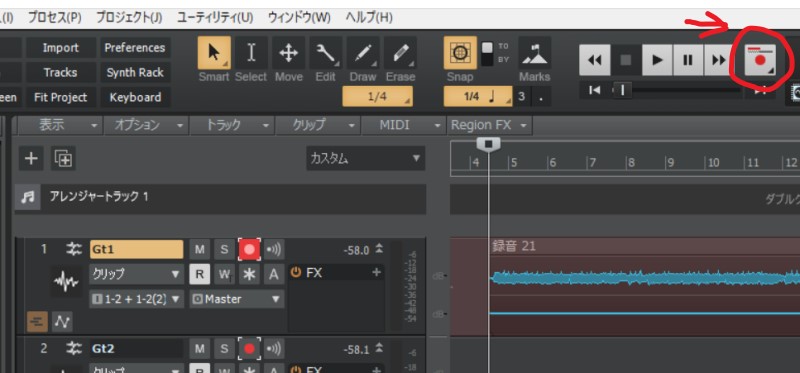Image resolution: width=800 pixels, height=373 pixels.
Task: Arm record on Gt2 track
Action: (249, 349)
